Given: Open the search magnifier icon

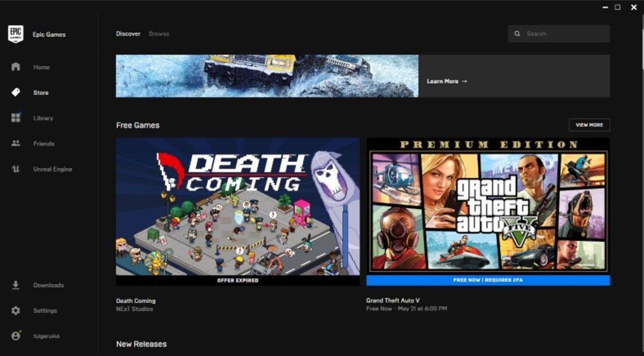Looking at the screenshot, I should (x=517, y=33).
